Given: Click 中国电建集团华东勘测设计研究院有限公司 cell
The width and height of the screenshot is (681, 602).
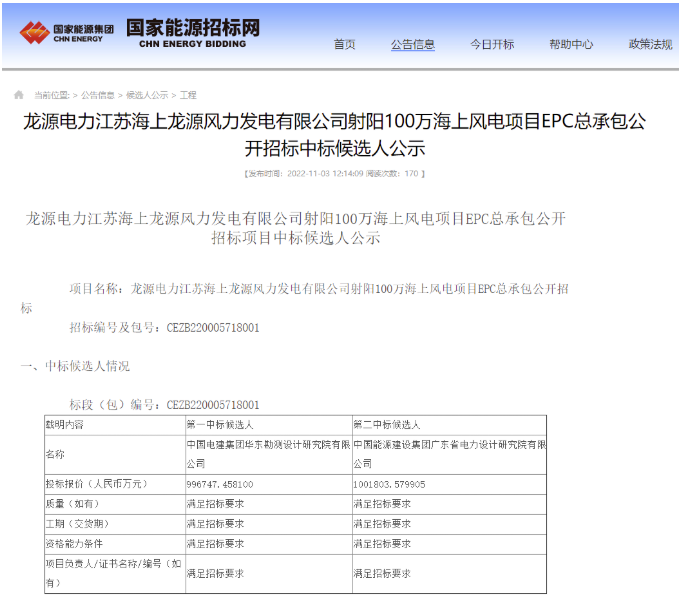Looking at the screenshot, I should click(268, 454).
